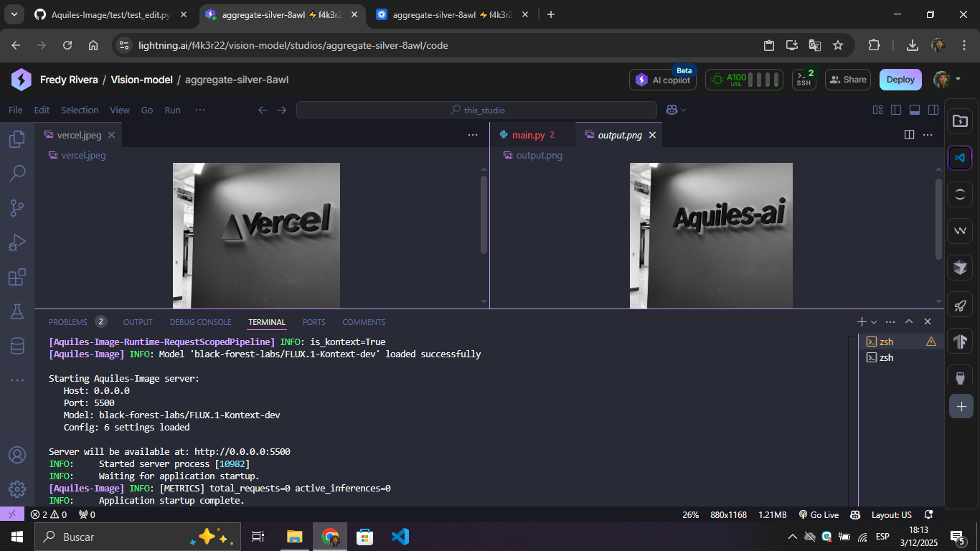980x551 pixels.
Task: Open the user profile dropdown arrow
Action: (958, 79)
